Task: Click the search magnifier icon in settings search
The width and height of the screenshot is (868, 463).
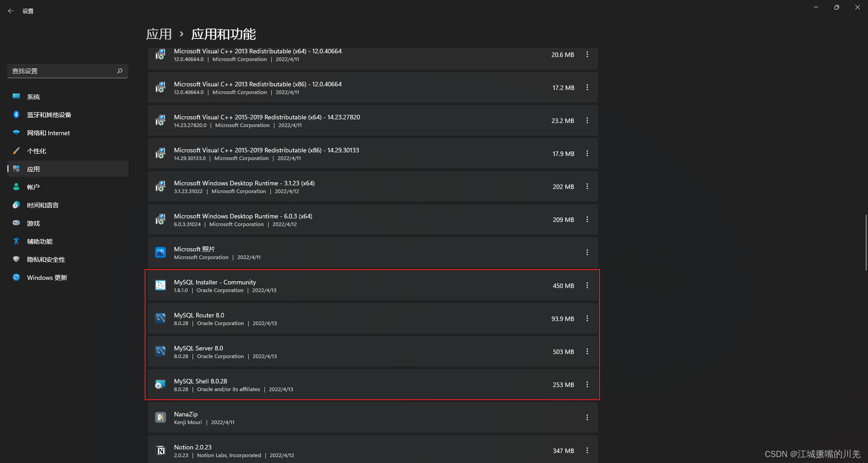Action: (x=120, y=71)
